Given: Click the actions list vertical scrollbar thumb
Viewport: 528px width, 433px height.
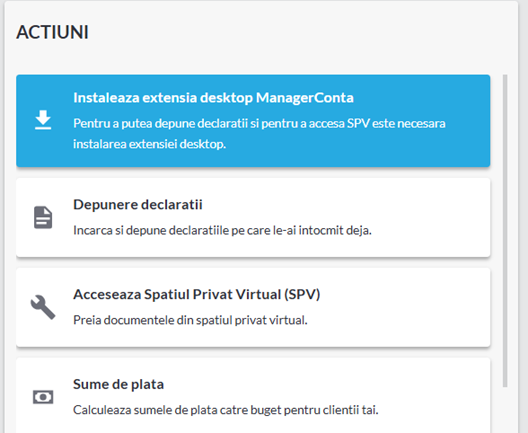Looking at the screenshot, I should 505,231.
